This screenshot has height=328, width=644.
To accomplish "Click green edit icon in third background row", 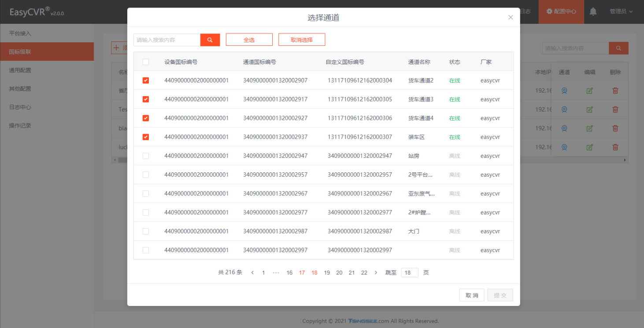I will pyautogui.click(x=590, y=128).
